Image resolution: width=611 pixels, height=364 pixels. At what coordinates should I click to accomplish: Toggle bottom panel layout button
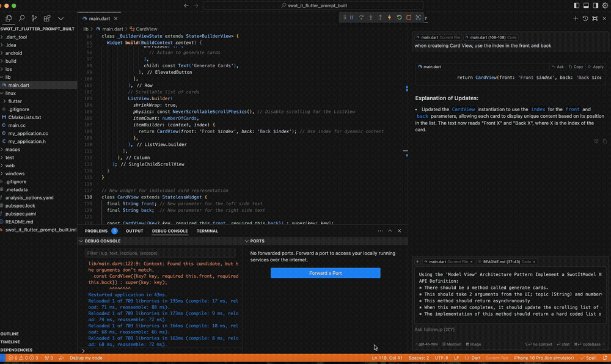click(586, 5)
